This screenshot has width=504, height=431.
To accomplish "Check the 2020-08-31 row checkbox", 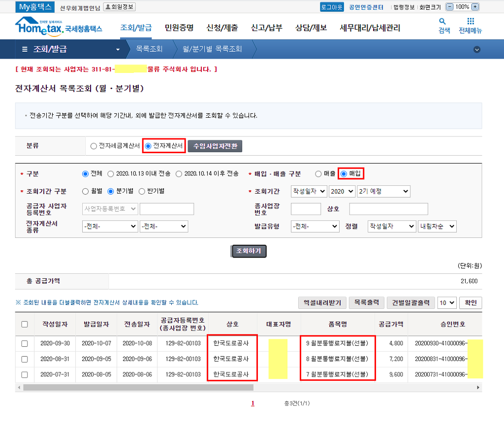I will (x=25, y=359).
